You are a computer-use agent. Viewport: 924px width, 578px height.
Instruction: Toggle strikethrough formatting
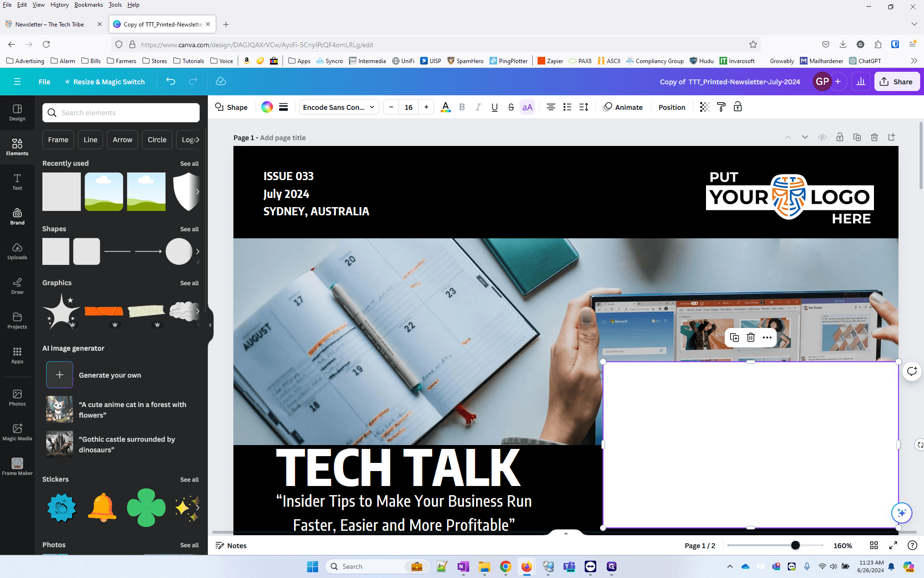tap(511, 107)
